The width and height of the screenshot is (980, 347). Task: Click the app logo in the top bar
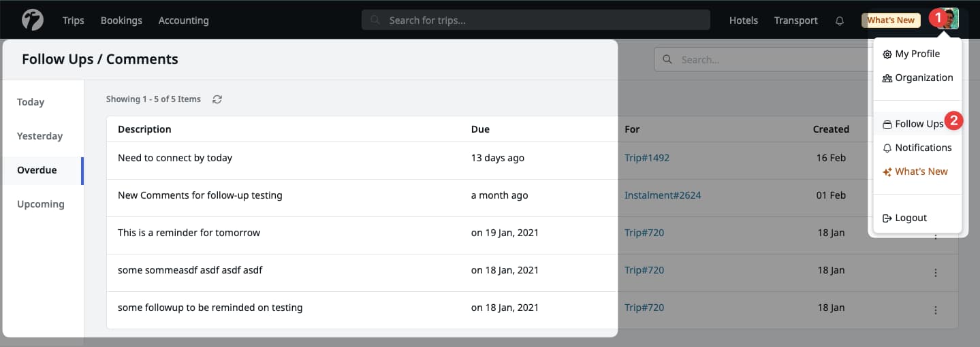(x=32, y=20)
